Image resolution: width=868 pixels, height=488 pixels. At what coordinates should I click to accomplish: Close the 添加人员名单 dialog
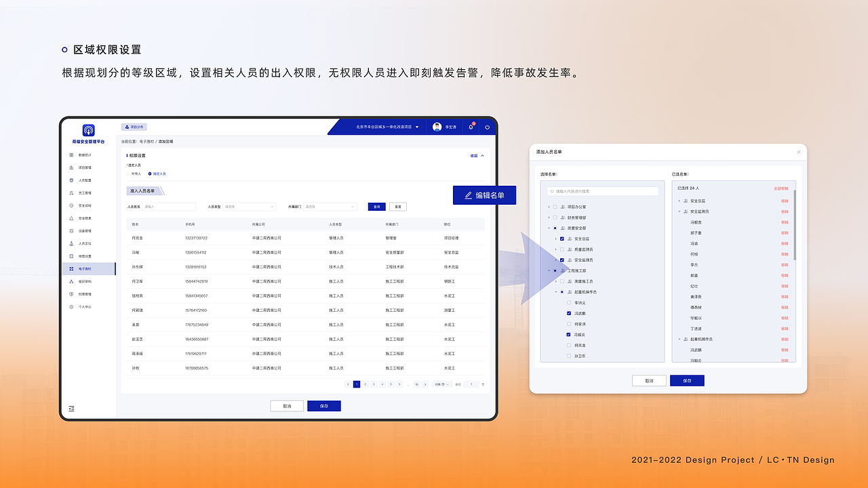point(798,152)
